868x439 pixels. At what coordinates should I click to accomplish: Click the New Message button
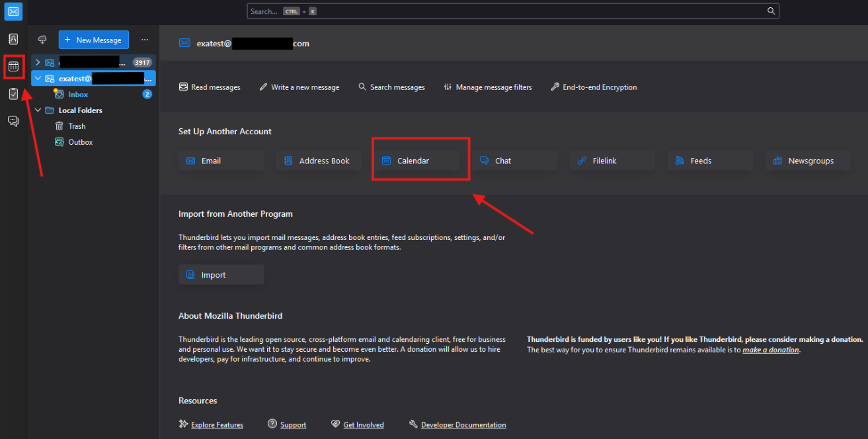coord(93,40)
